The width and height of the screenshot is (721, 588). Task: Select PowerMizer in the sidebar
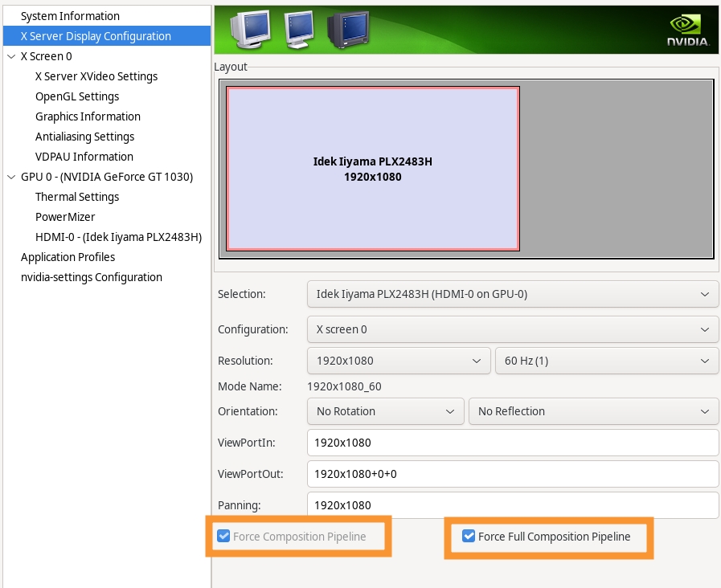[x=65, y=217]
